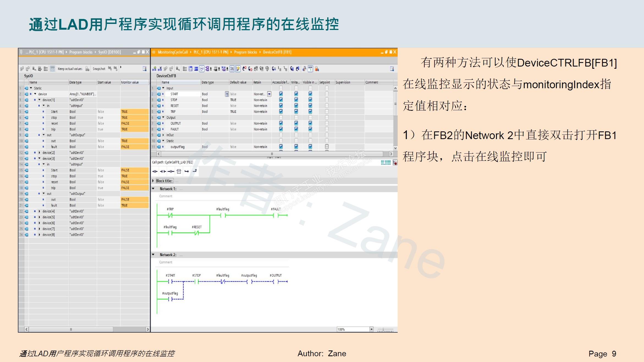The image size is (644, 362).
Task: Click the open branch icon
Action: pos(187,171)
